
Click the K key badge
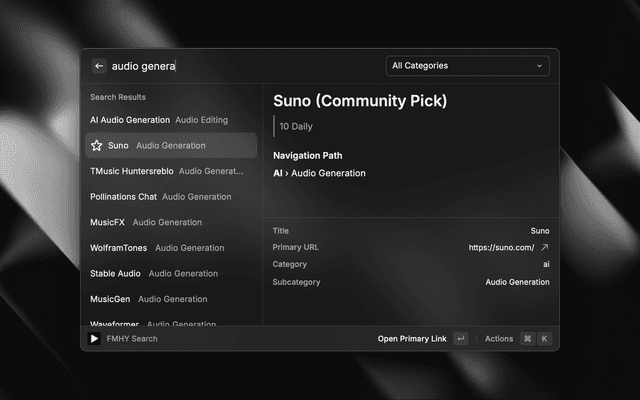pyautogui.click(x=544, y=338)
